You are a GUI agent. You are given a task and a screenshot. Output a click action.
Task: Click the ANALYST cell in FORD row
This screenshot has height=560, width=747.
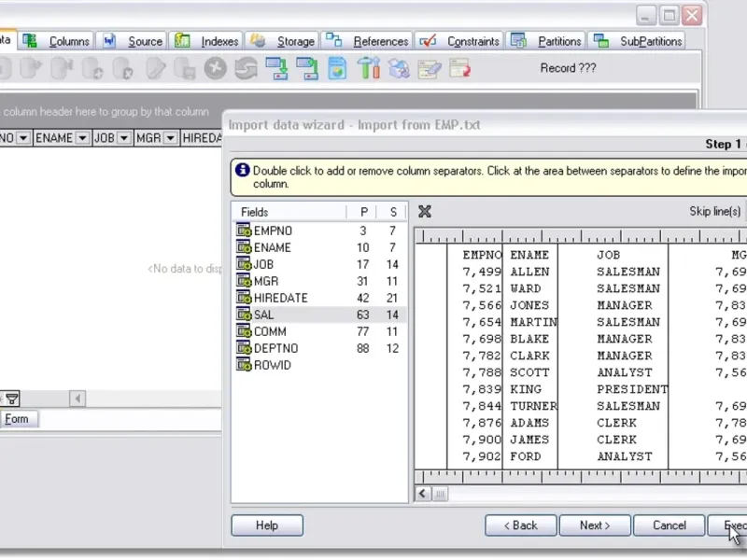point(625,456)
